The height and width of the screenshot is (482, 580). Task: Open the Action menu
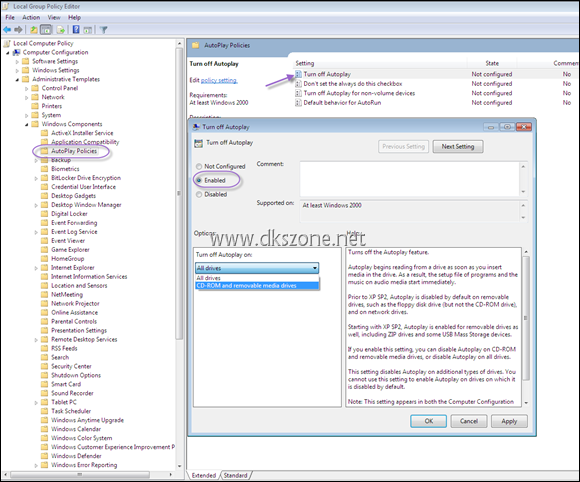tap(31, 17)
